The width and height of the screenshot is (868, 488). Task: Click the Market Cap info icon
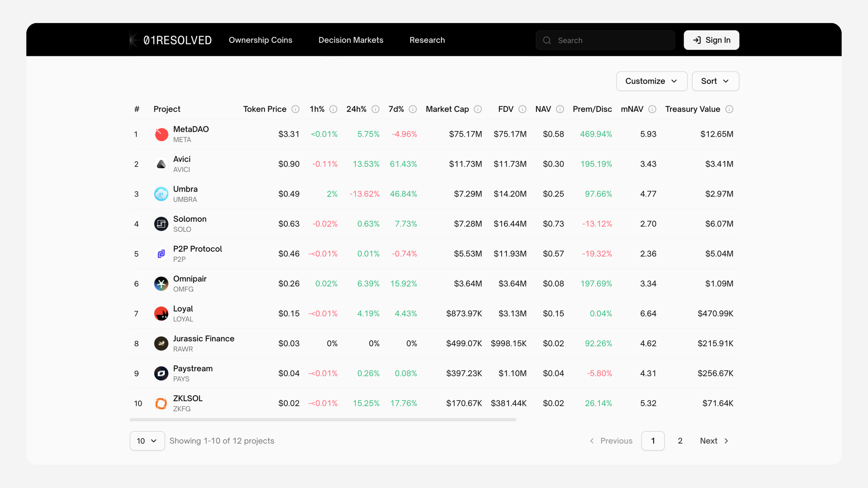(478, 109)
